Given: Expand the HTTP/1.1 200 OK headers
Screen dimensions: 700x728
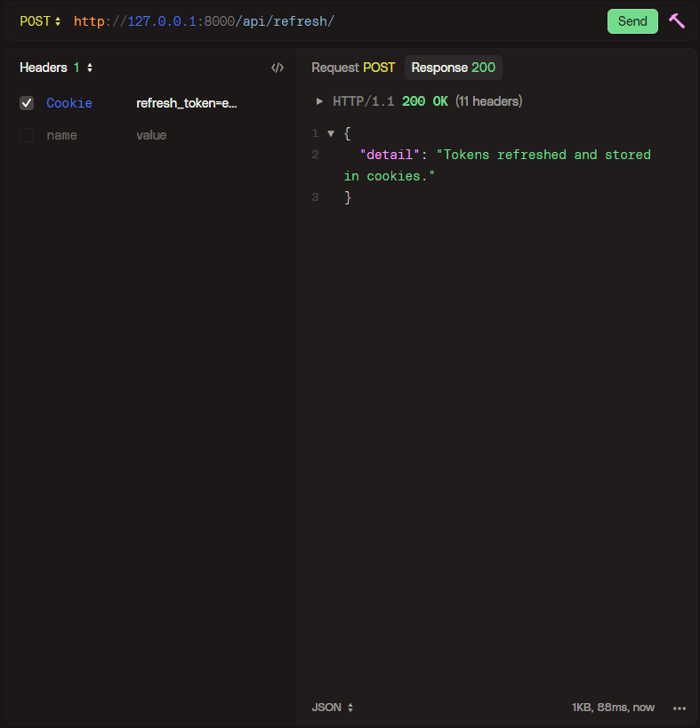Looking at the screenshot, I should pos(320,101).
